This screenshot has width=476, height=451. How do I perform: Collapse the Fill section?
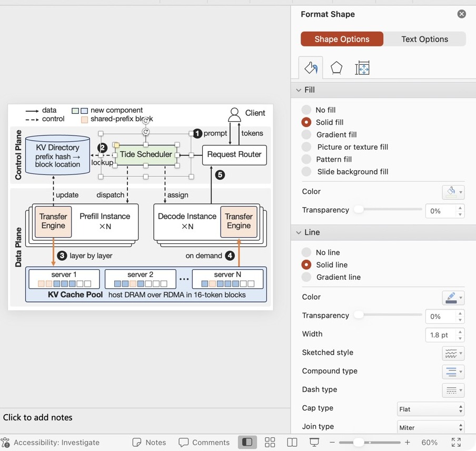click(x=299, y=90)
